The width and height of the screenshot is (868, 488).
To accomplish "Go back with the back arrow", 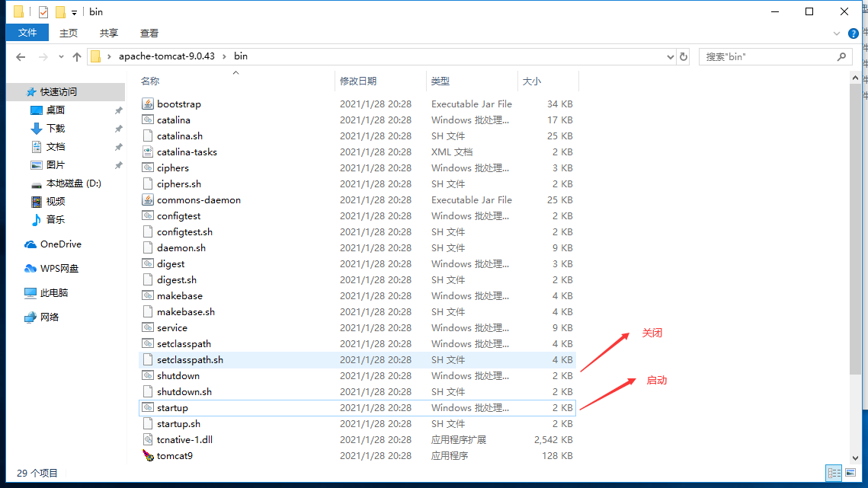I will [21, 56].
